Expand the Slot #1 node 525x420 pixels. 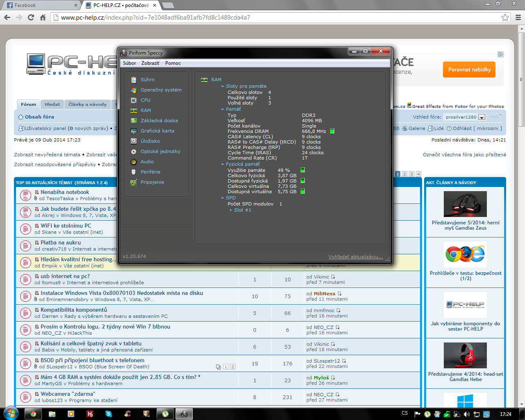click(x=231, y=210)
